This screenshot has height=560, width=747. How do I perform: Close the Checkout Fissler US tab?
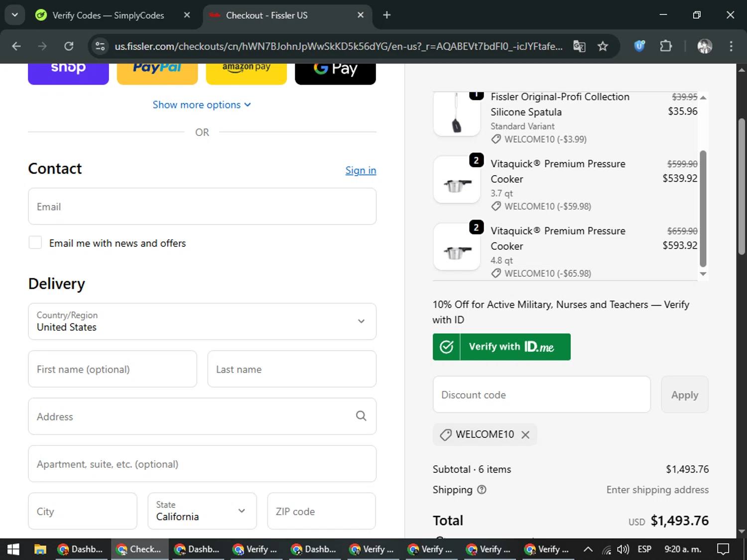pos(361,15)
